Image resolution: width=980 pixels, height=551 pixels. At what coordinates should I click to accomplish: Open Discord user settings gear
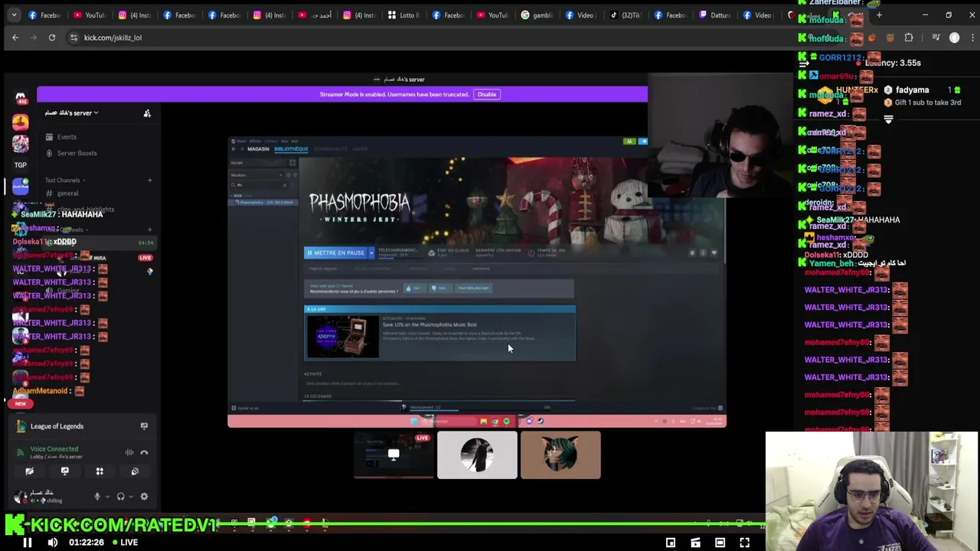144,497
